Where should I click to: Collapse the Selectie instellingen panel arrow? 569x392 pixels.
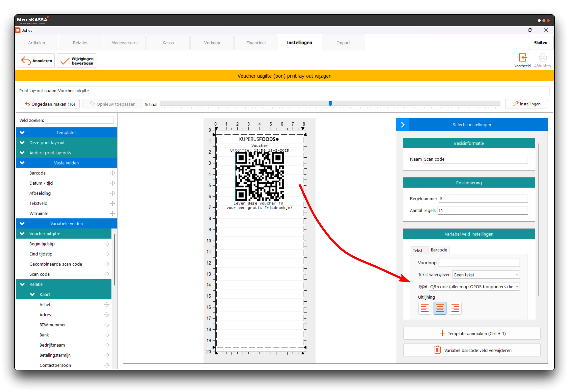point(403,125)
